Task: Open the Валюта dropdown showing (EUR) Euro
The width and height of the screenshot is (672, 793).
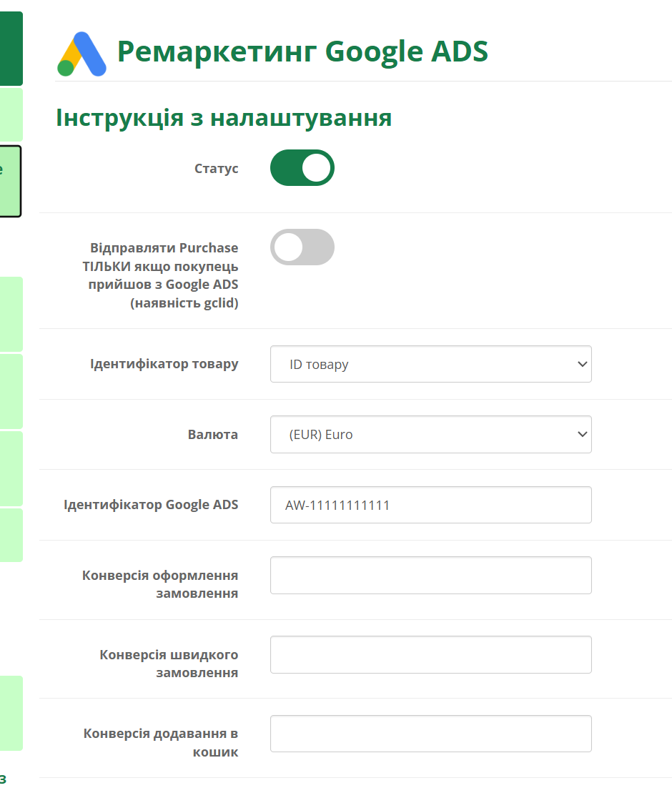Action: pyautogui.click(x=431, y=435)
